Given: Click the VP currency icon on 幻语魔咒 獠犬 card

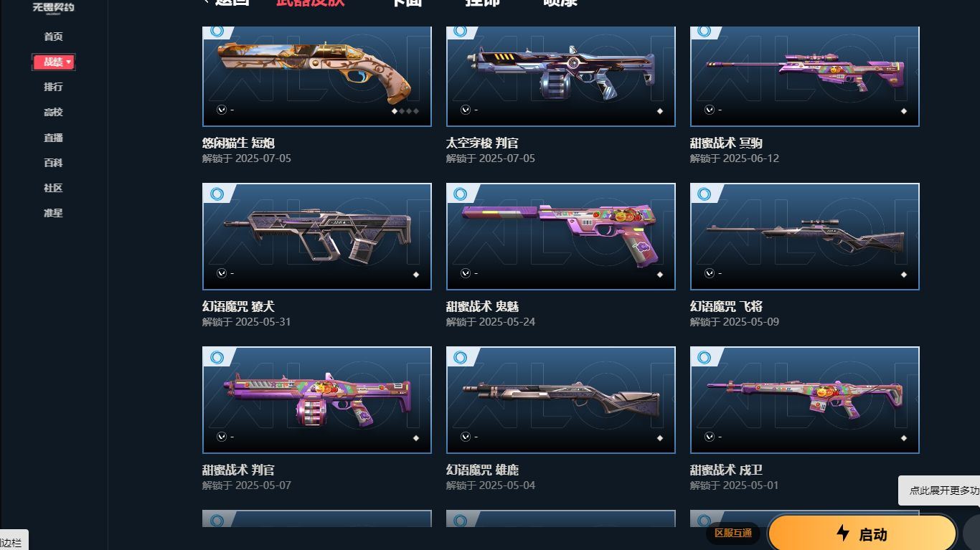Looking at the screenshot, I should tap(221, 273).
